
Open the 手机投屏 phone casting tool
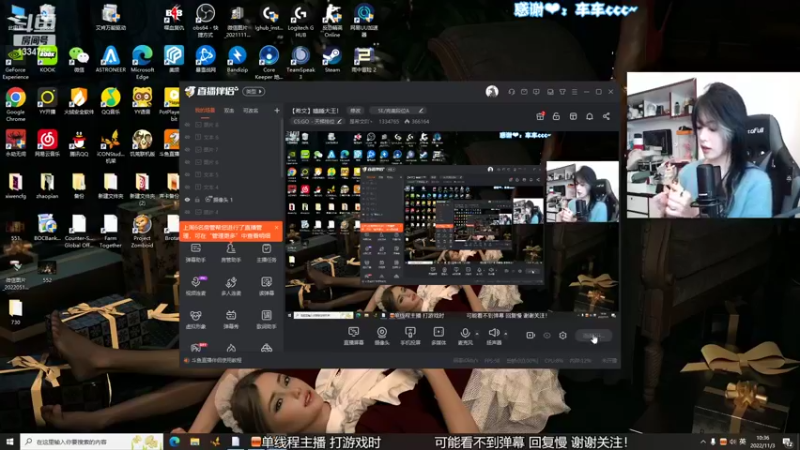tap(410, 336)
